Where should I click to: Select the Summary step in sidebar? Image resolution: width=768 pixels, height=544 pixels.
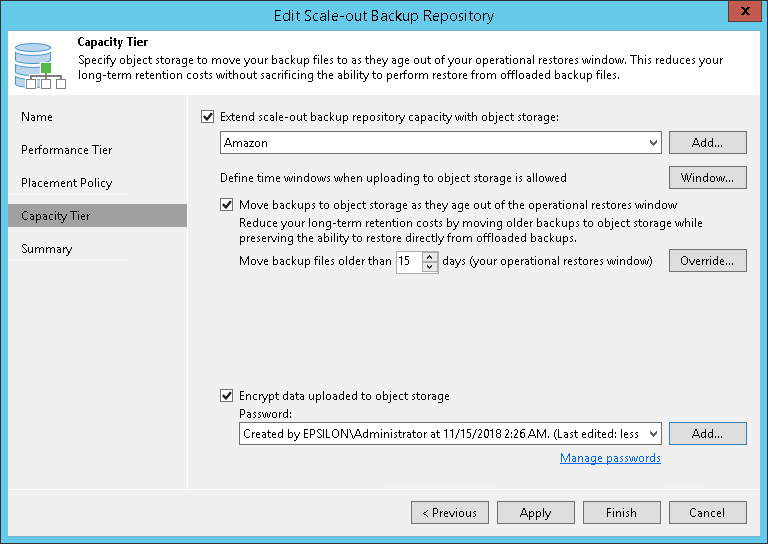(47, 249)
